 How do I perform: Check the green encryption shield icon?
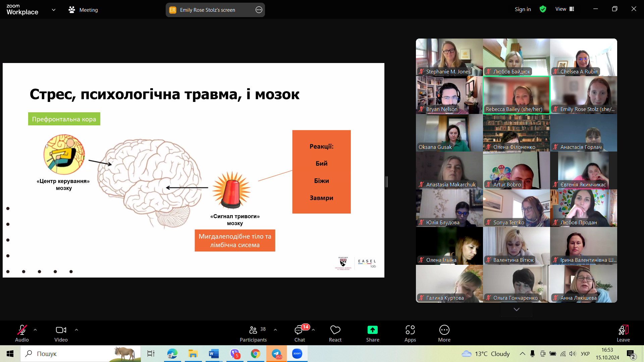[x=543, y=9]
